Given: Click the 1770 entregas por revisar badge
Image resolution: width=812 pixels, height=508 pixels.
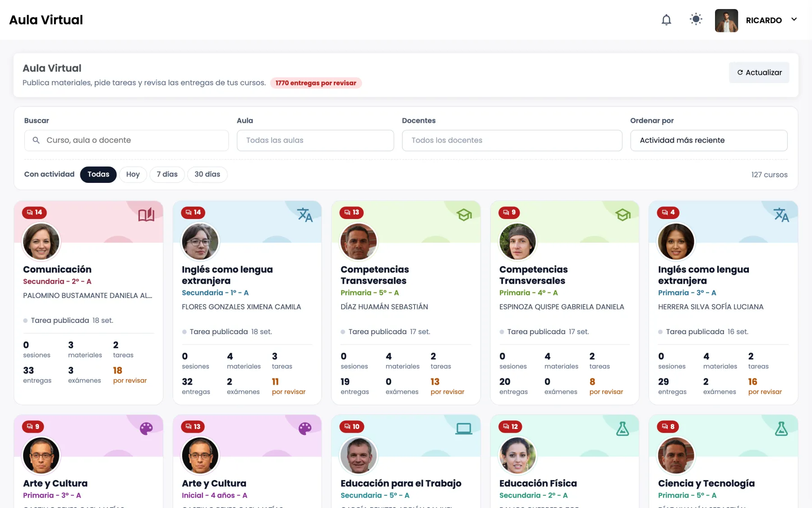Looking at the screenshot, I should tap(316, 83).
